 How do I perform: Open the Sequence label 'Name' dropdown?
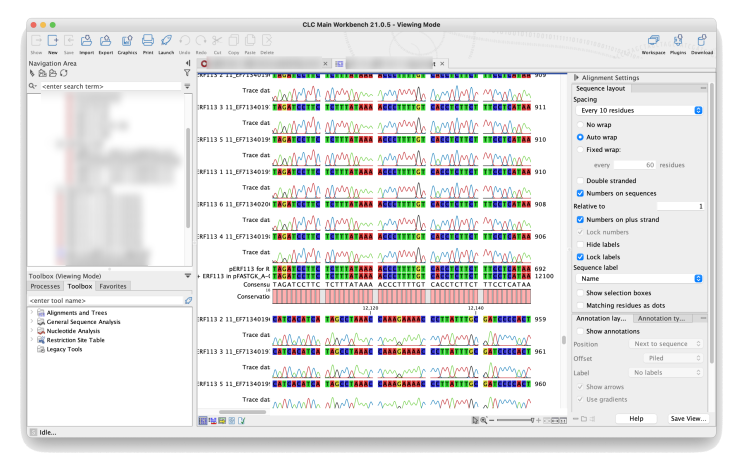[x=639, y=279]
